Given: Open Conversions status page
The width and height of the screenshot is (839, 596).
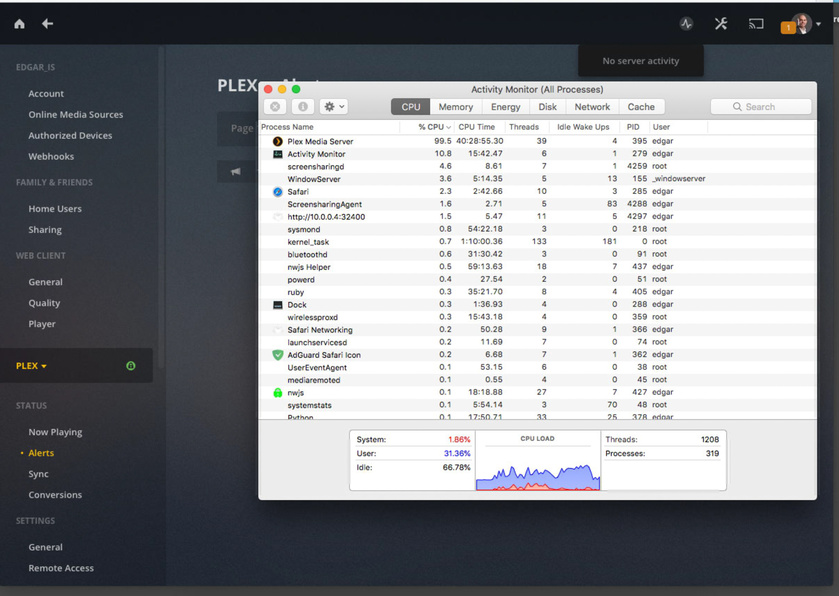Looking at the screenshot, I should 55,494.
